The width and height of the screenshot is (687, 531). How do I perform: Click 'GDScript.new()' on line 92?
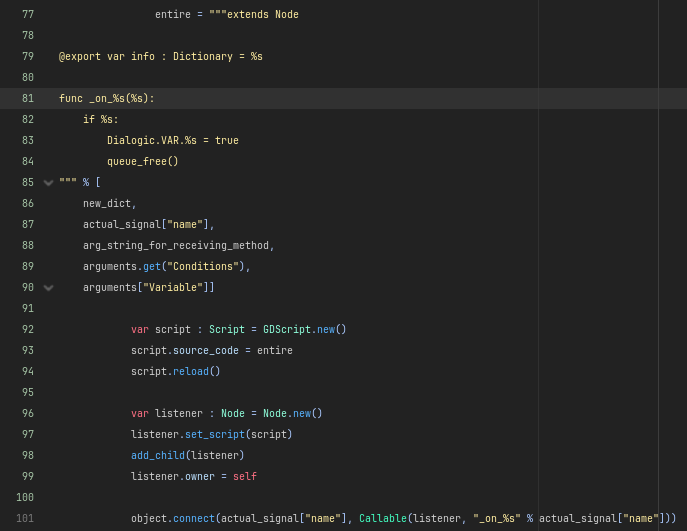point(305,329)
